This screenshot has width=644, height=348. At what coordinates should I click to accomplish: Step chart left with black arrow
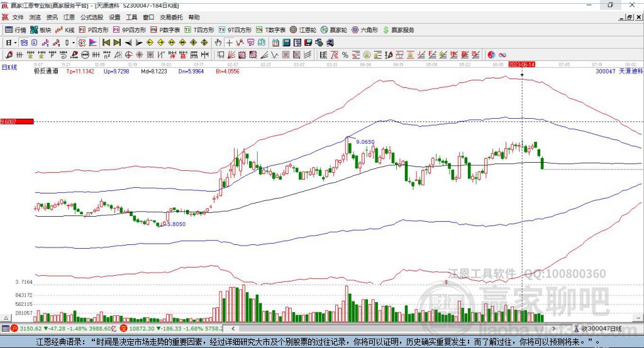click(128, 43)
